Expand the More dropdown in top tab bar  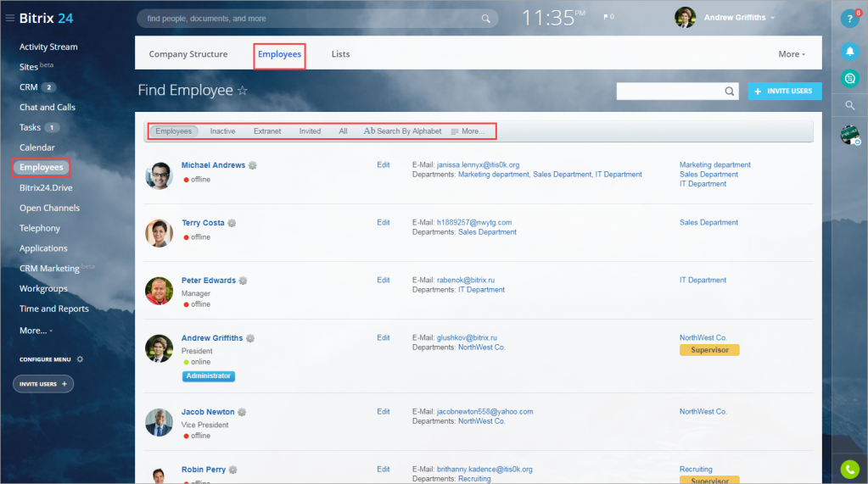click(792, 54)
